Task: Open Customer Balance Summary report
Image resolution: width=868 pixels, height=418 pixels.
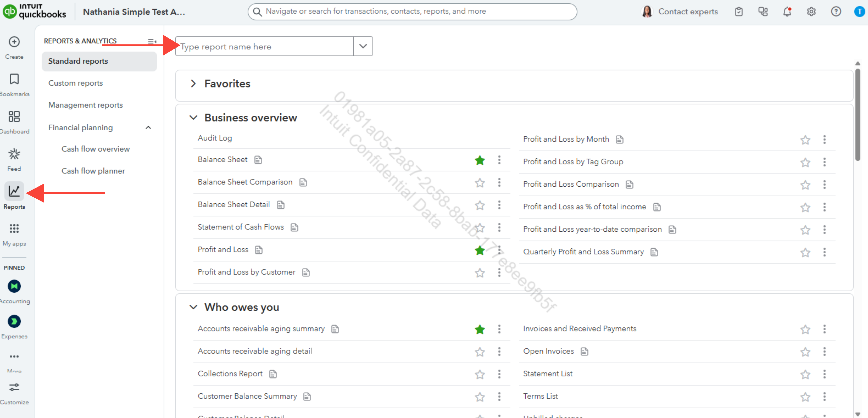Action: 247,396
